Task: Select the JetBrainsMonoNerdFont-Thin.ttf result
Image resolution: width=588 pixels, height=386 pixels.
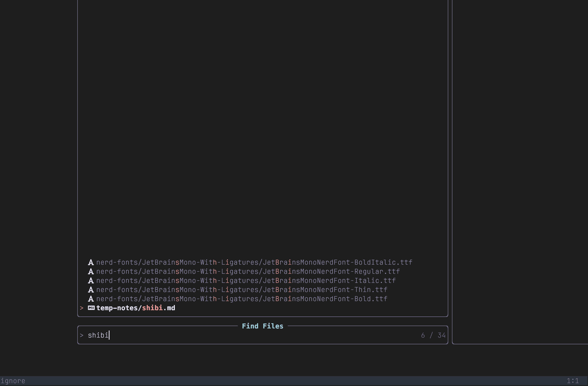Action: (242, 290)
